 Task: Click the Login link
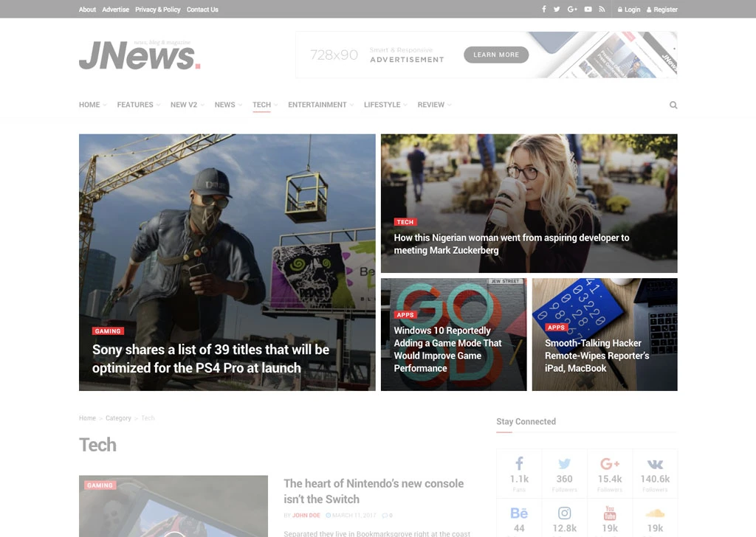click(629, 9)
